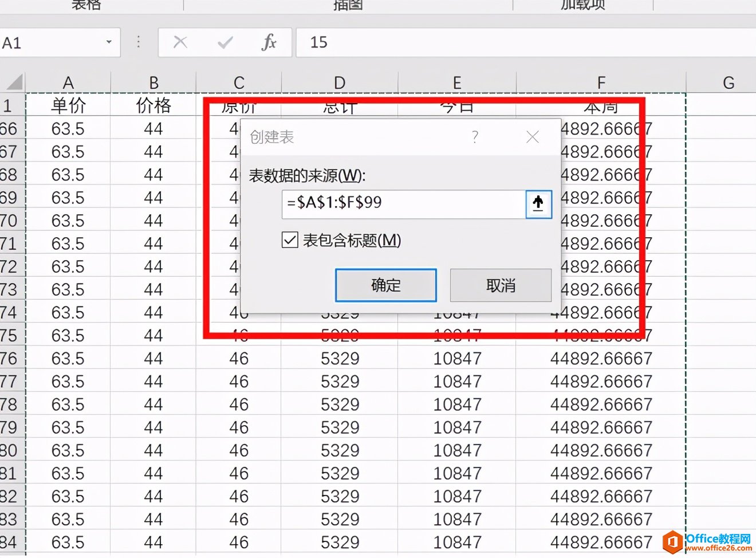The width and height of the screenshot is (756, 558).
Task: Select row 84 header
Action: (13, 542)
